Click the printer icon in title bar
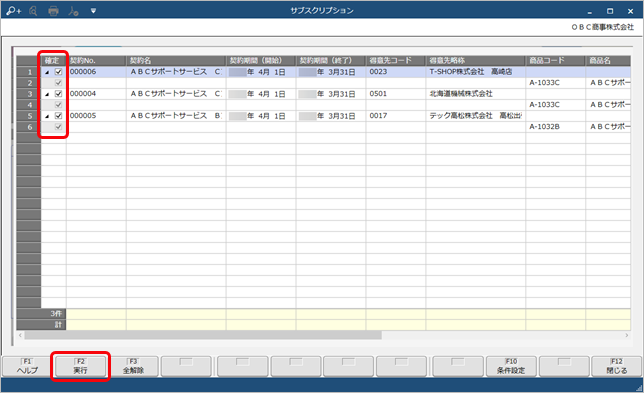The height and width of the screenshot is (393, 644). [x=53, y=11]
